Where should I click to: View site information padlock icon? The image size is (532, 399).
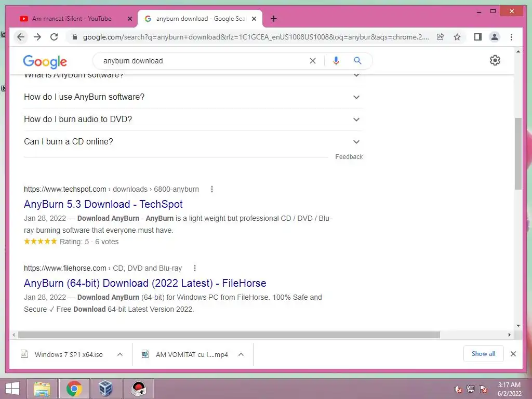(x=75, y=37)
